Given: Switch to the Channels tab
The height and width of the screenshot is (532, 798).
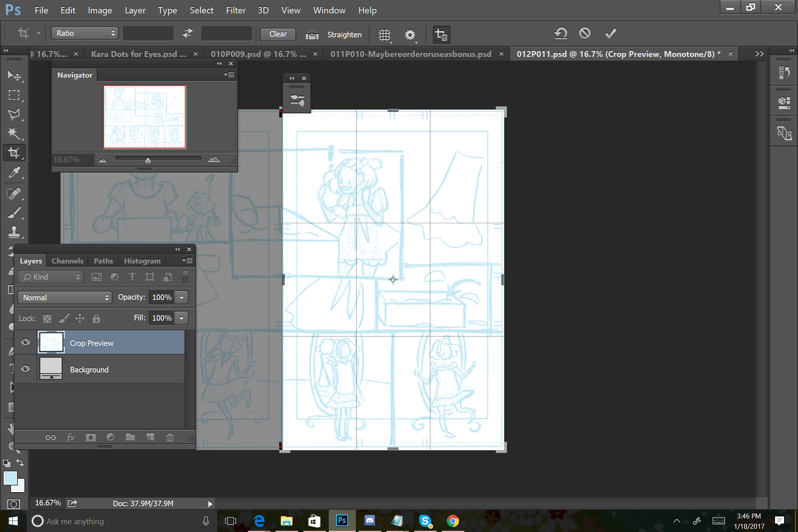Looking at the screenshot, I should pos(67,261).
